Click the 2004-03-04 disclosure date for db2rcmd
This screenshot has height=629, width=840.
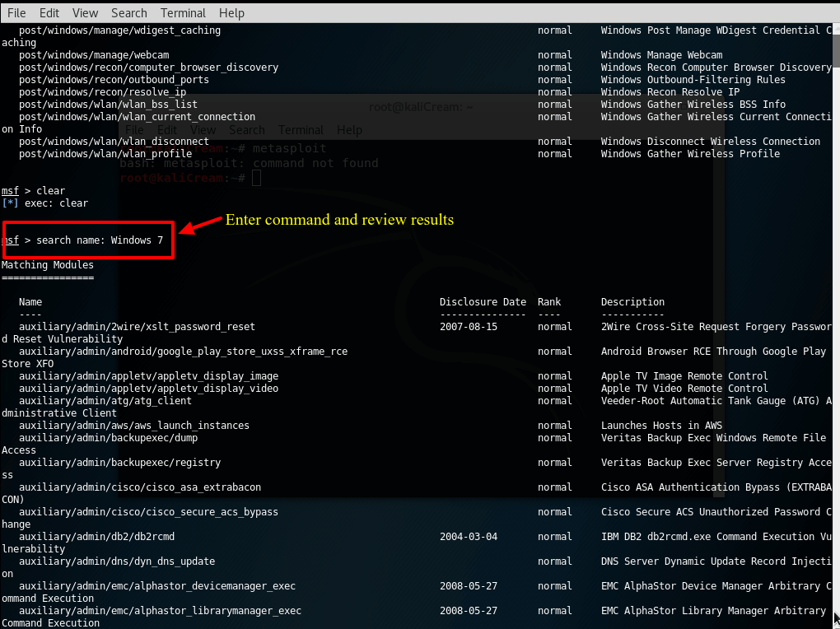coord(469,537)
